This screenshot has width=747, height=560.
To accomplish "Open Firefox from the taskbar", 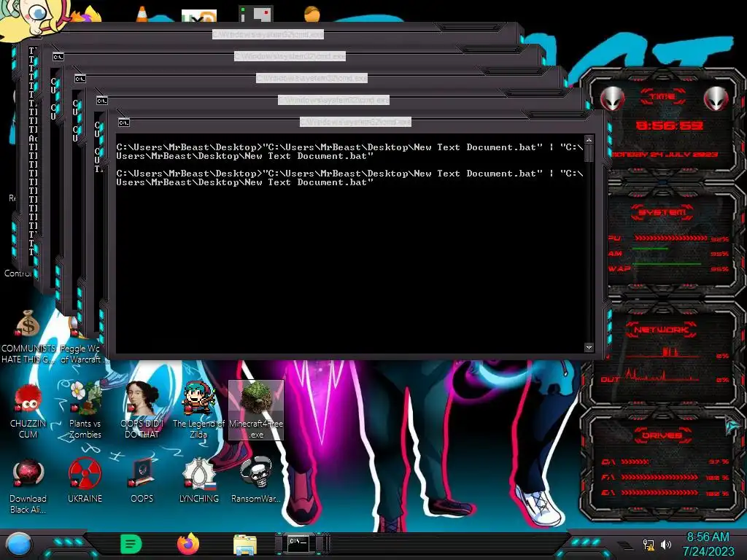I will pyautogui.click(x=188, y=544).
